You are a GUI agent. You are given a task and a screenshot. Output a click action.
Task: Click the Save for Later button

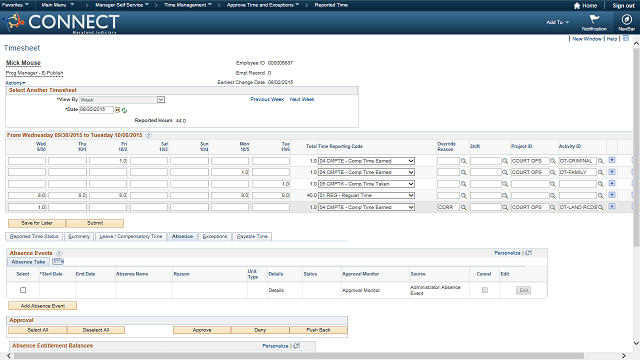37,223
